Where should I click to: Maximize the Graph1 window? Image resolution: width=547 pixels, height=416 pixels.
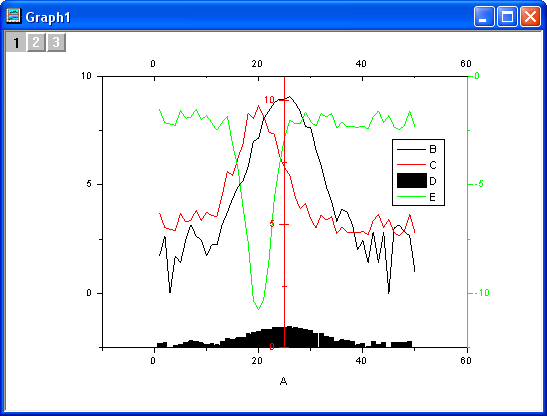(507, 16)
